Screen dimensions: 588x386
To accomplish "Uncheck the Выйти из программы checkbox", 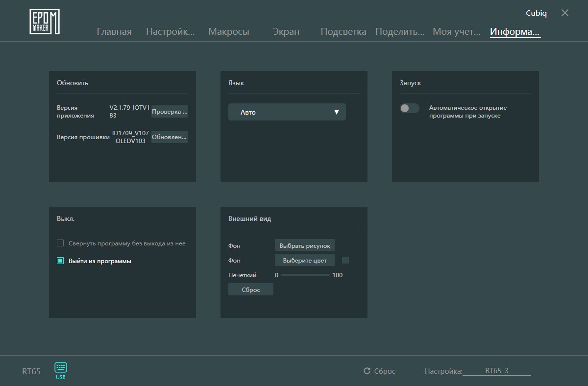I will [x=60, y=261].
